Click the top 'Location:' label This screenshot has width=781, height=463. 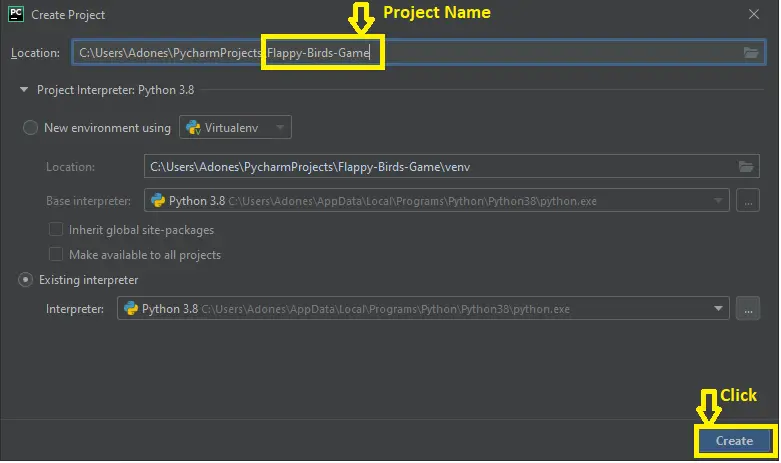click(35, 53)
